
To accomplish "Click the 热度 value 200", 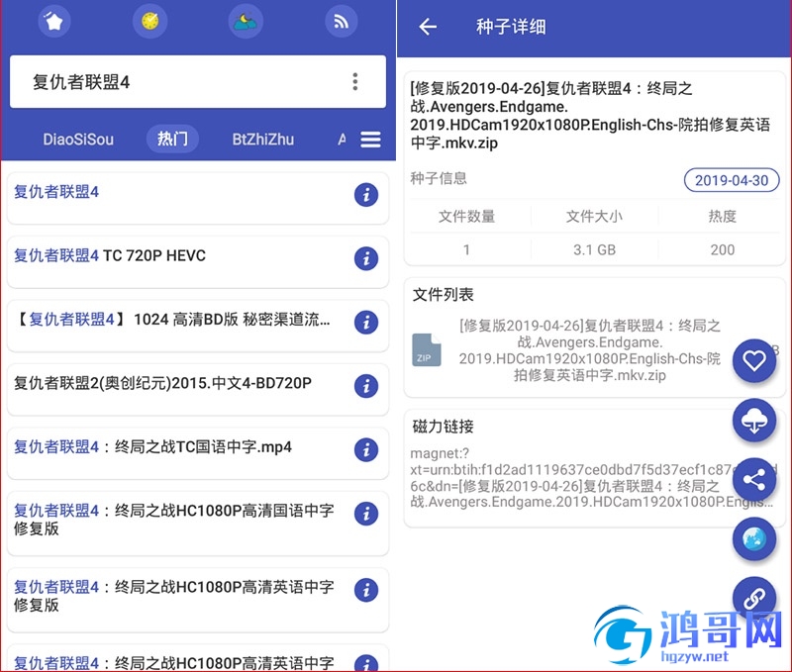I will pyautogui.click(x=723, y=250).
